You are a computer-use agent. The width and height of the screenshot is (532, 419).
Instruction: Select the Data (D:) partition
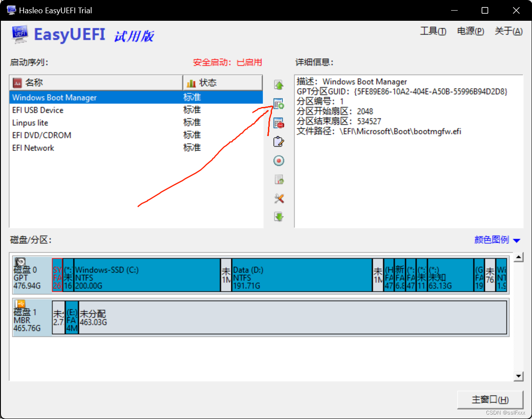coord(302,275)
